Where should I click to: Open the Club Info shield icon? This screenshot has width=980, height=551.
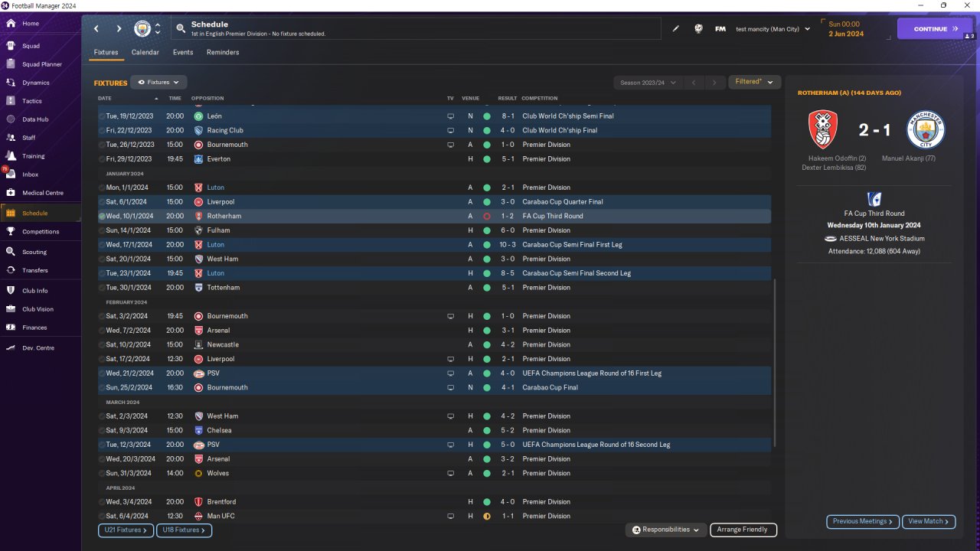pyautogui.click(x=11, y=291)
